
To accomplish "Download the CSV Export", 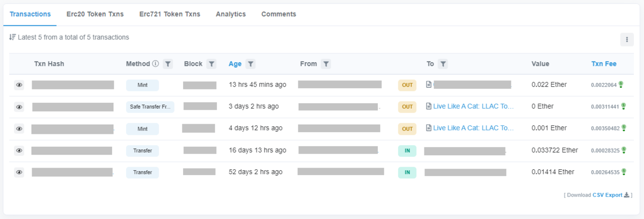I will pyautogui.click(x=607, y=195).
